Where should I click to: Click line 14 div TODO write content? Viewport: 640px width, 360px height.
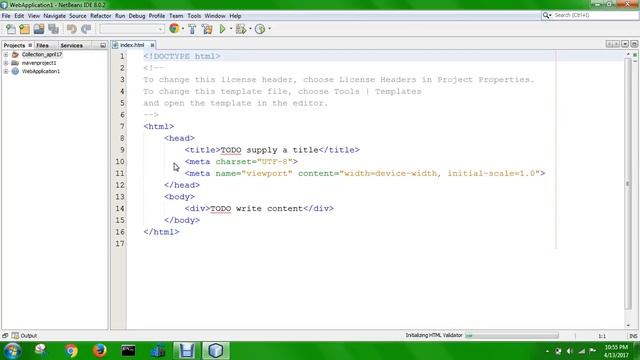[259, 209]
